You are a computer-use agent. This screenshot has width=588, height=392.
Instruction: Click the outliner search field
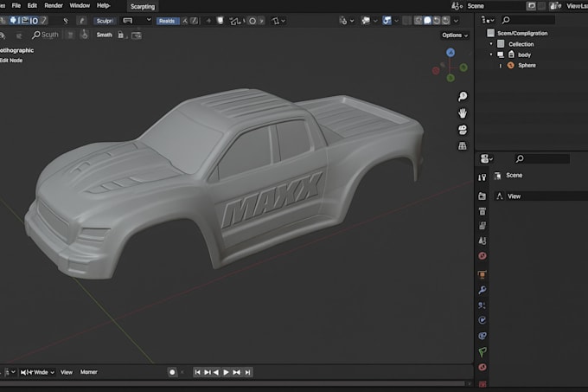tap(527, 20)
